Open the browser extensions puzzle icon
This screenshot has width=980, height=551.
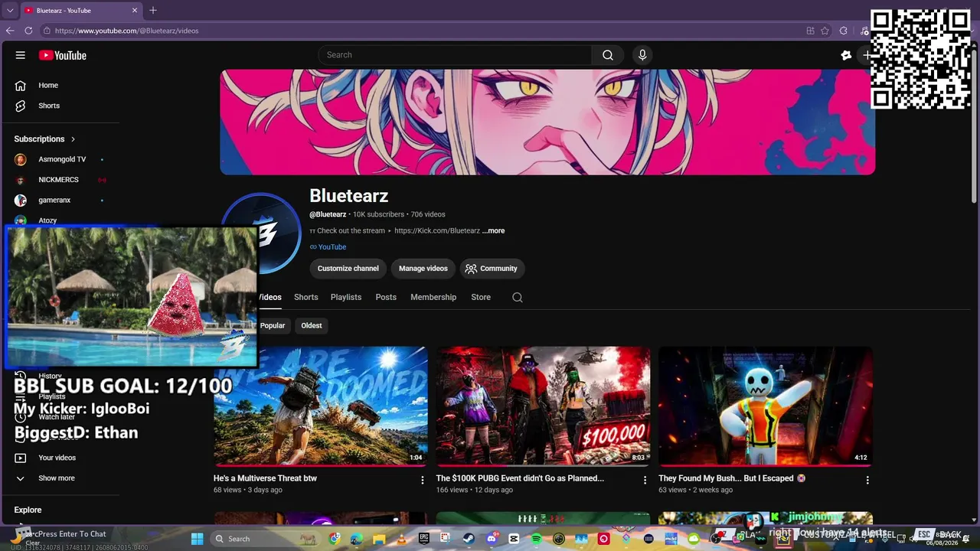point(843,31)
